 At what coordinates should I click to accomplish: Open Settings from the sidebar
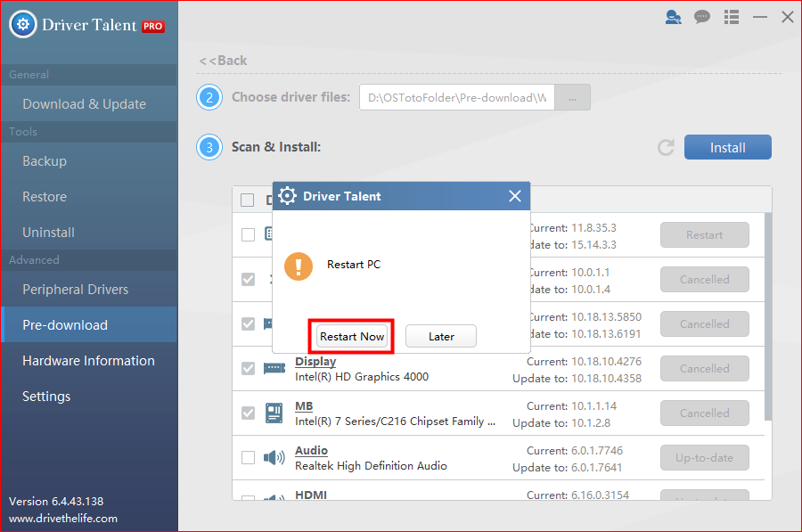coord(89,397)
